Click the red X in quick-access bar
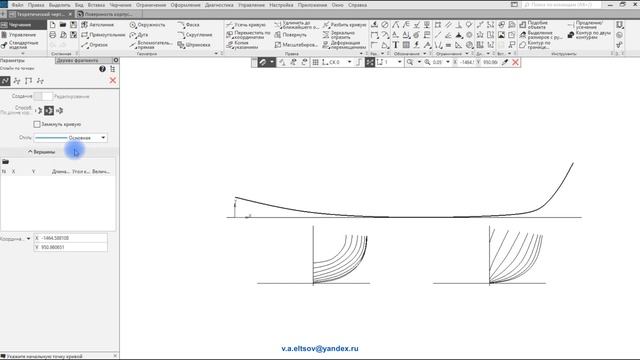The width and height of the screenshot is (640, 360). (515, 62)
